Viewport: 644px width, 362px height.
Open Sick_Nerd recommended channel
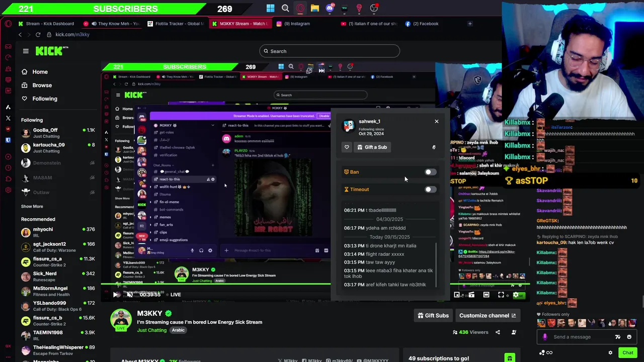(57, 276)
